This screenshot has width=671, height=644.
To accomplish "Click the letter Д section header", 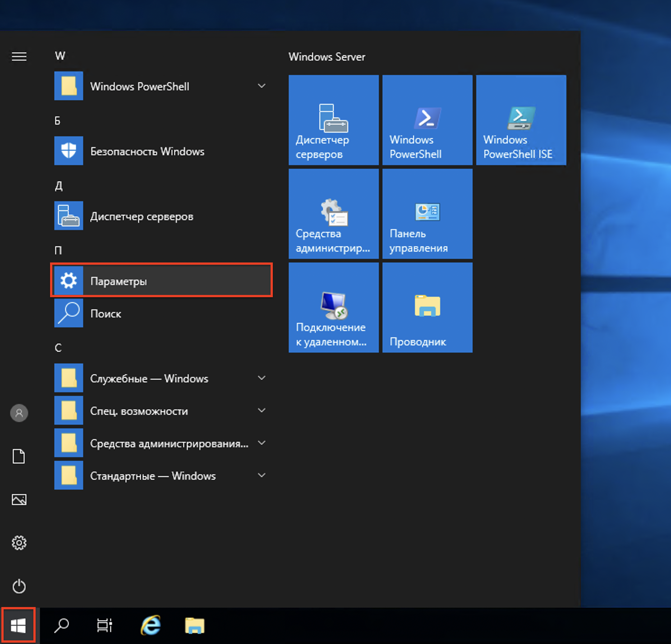I will click(x=59, y=186).
